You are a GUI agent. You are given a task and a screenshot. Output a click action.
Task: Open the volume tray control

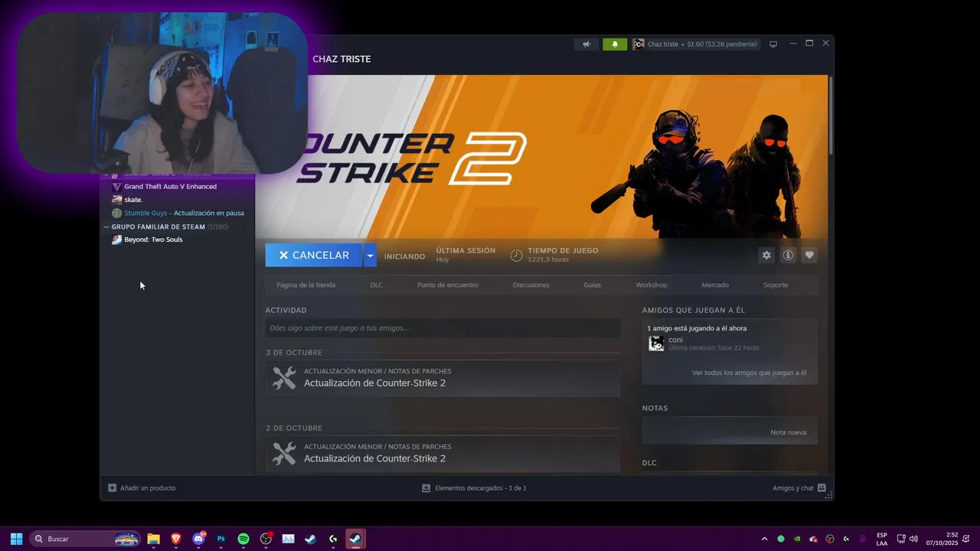913,539
